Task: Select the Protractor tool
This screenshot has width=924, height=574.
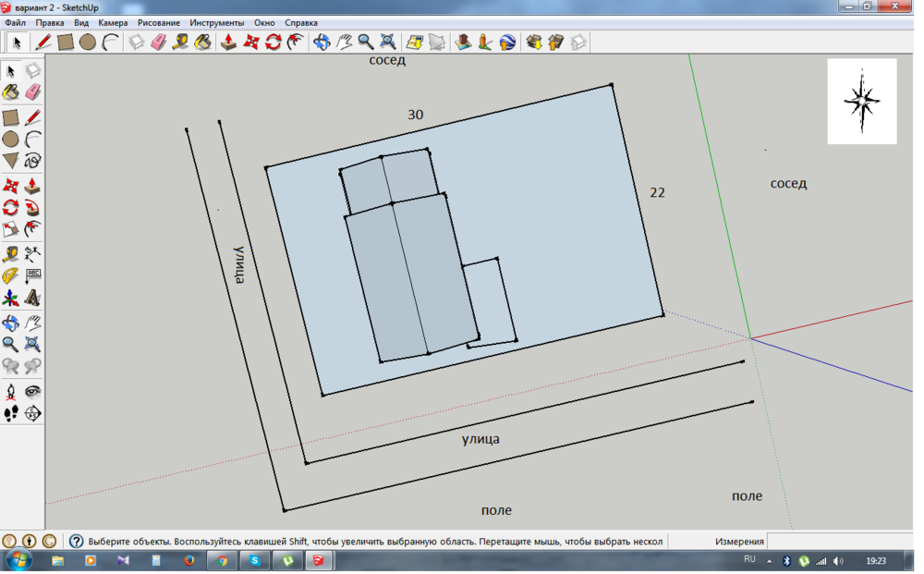Action: click(x=11, y=275)
